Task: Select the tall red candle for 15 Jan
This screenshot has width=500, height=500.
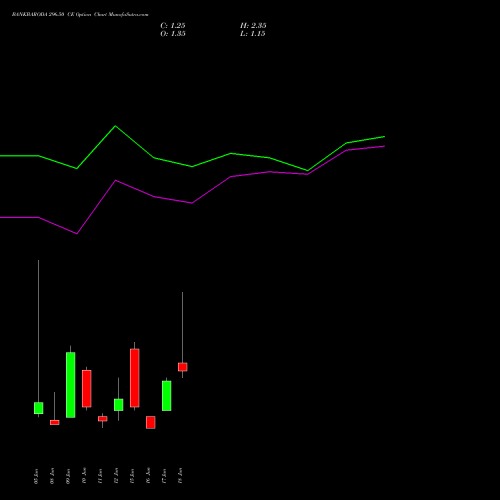Action: click(135, 378)
